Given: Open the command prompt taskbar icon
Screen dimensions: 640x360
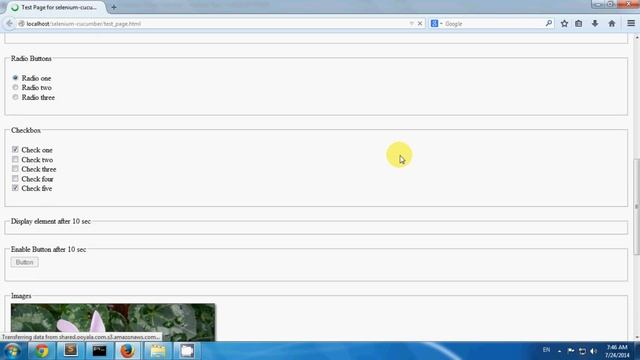Looking at the screenshot, I should [99, 351].
